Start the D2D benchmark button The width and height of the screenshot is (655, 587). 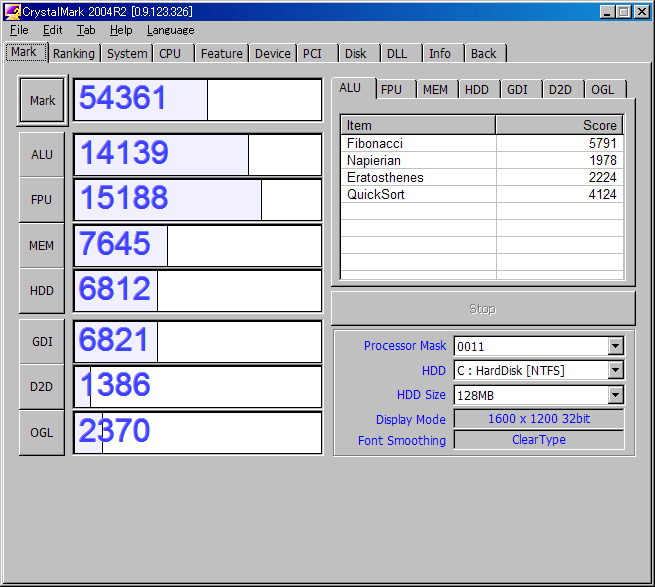coord(42,387)
